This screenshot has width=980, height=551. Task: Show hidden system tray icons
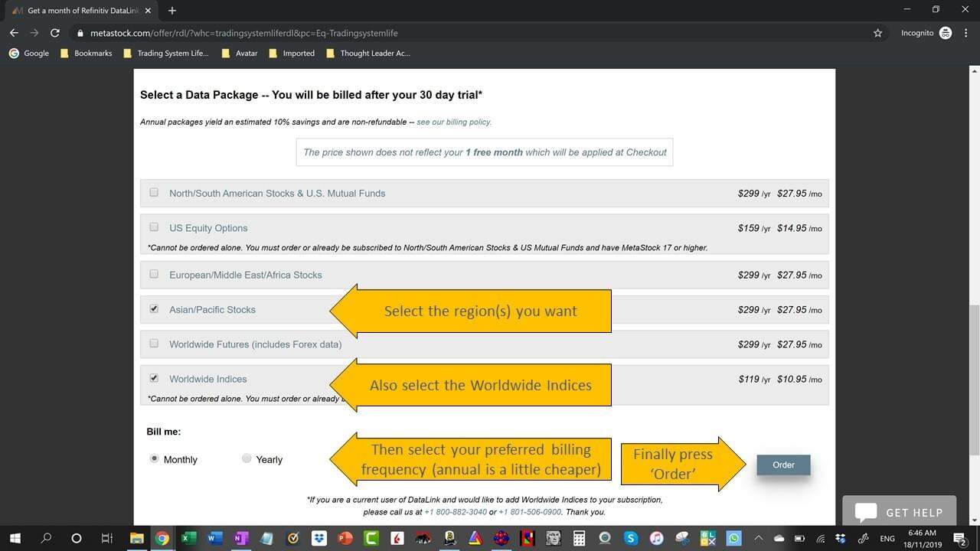point(759,538)
